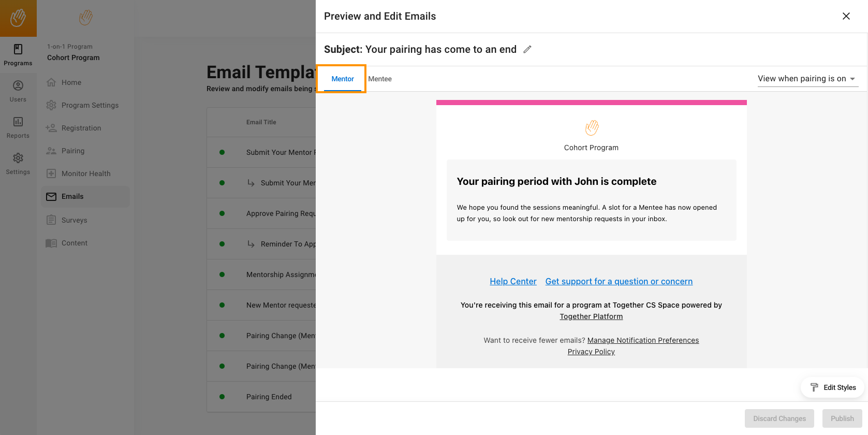The height and width of the screenshot is (435, 868).
Task: Click the Help Center link
Action: click(513, 281)
